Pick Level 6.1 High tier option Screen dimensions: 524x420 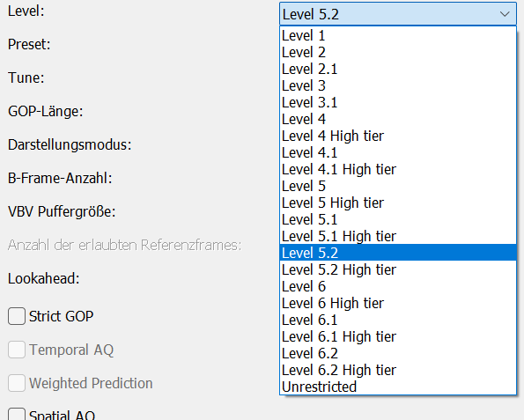click(x=398, y=336)
